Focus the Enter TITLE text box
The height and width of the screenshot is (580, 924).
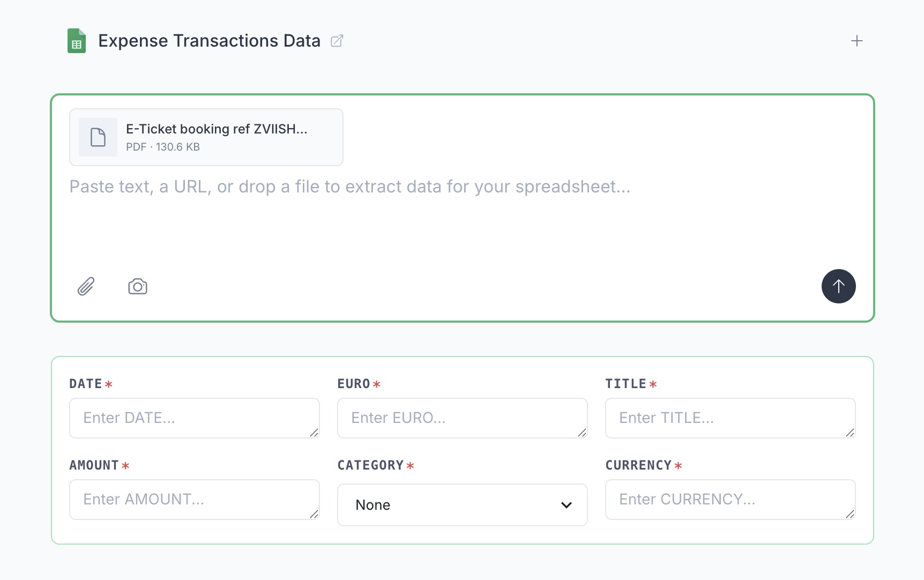(x=730, y=418)
